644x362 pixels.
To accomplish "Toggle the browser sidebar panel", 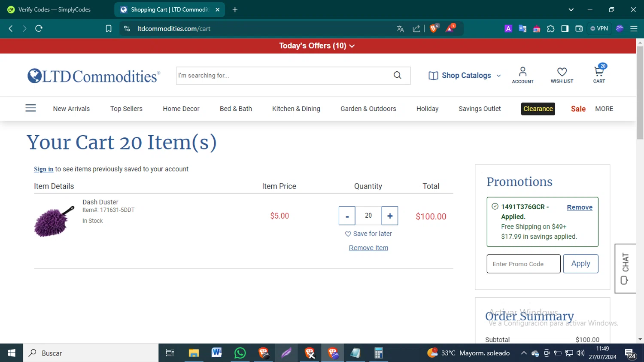I will 565,29.
